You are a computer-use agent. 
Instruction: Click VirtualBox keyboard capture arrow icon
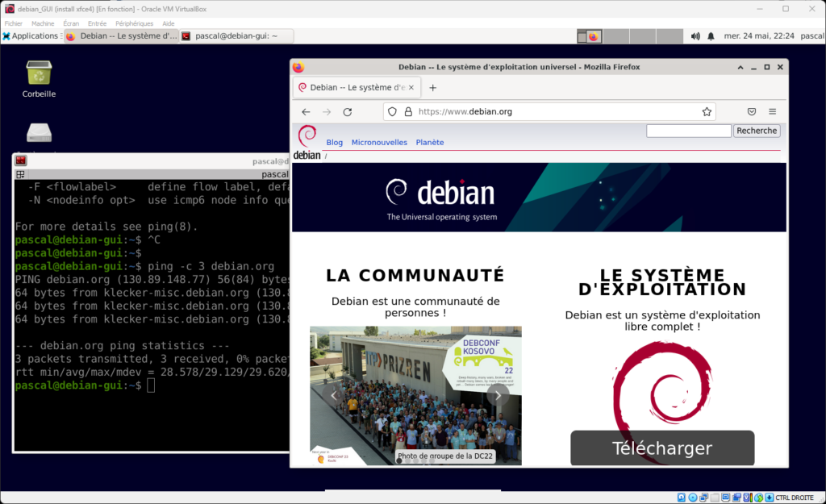[x=769, y=498]
